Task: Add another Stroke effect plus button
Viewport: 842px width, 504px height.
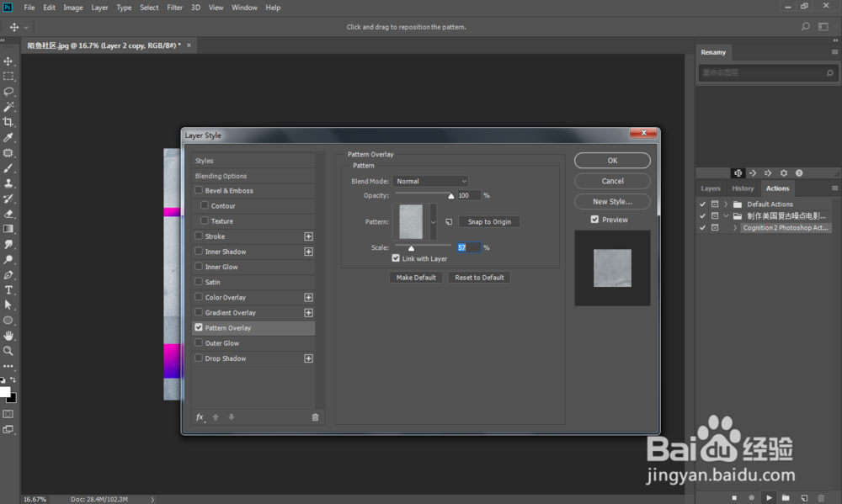Action: [309, 236]
